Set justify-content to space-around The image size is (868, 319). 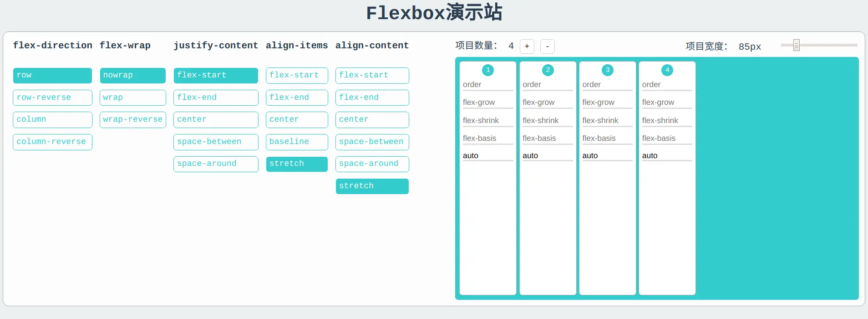click(x=216, y=164)
